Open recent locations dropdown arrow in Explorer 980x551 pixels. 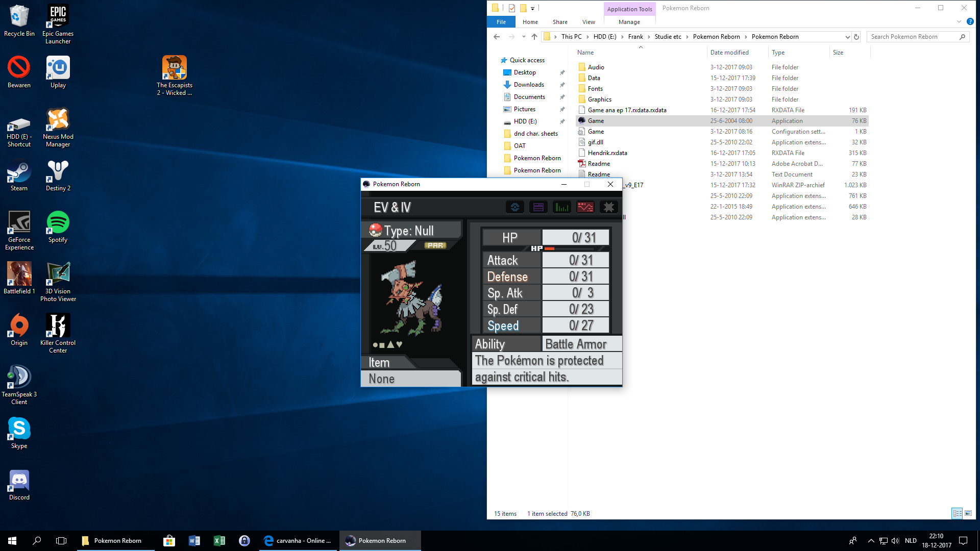(x=524, y=37)
